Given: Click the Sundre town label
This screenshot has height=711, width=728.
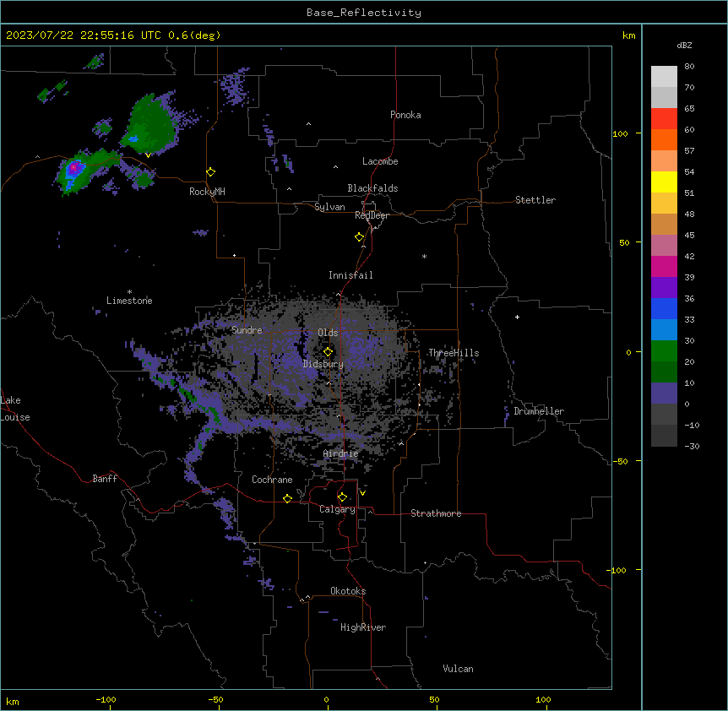Looking at the screenshot, I should coord(247,330).
